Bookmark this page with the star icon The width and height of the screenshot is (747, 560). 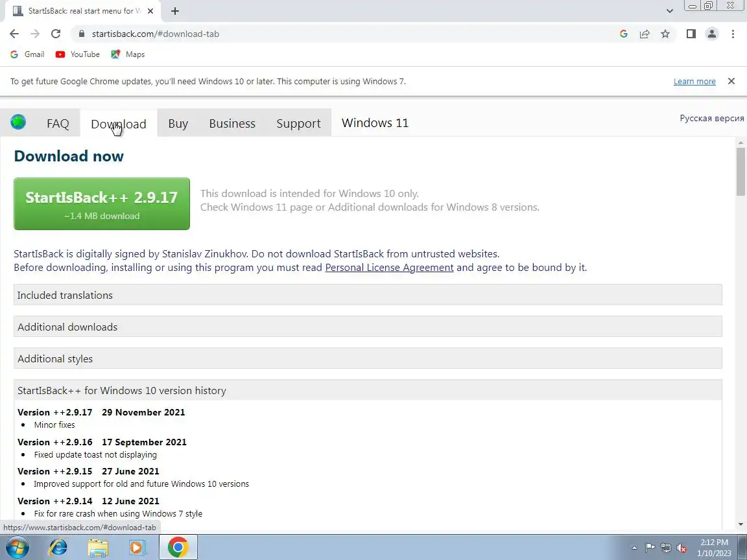[665, 34]
